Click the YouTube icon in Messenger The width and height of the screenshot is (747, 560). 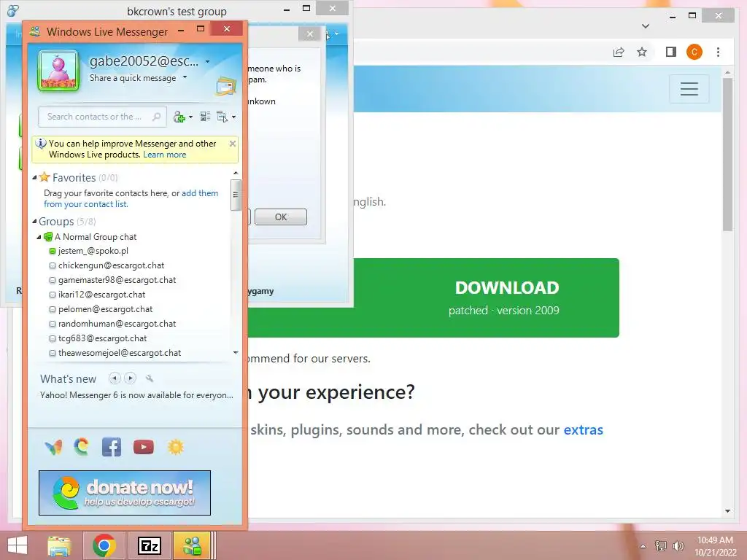pyautogui.click(x=144, y=447)
